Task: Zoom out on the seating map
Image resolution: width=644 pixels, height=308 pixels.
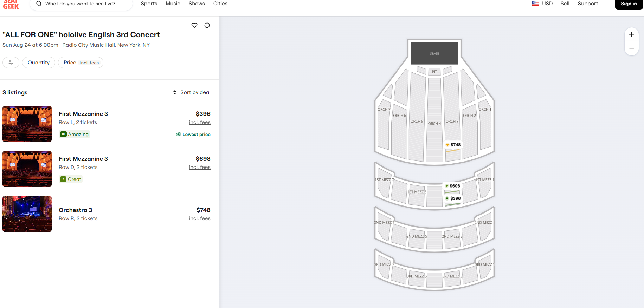Action: 632,48
